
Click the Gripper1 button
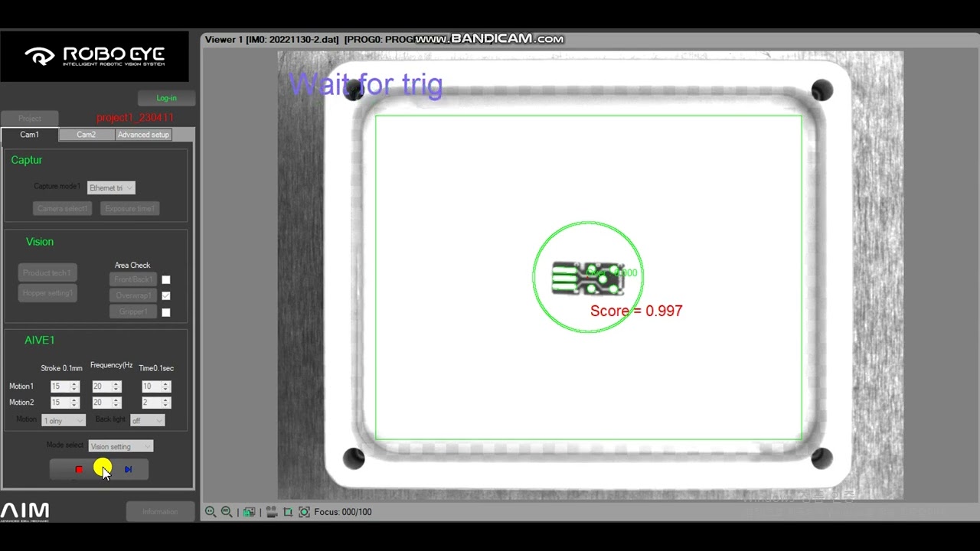[x=133, y=312]
